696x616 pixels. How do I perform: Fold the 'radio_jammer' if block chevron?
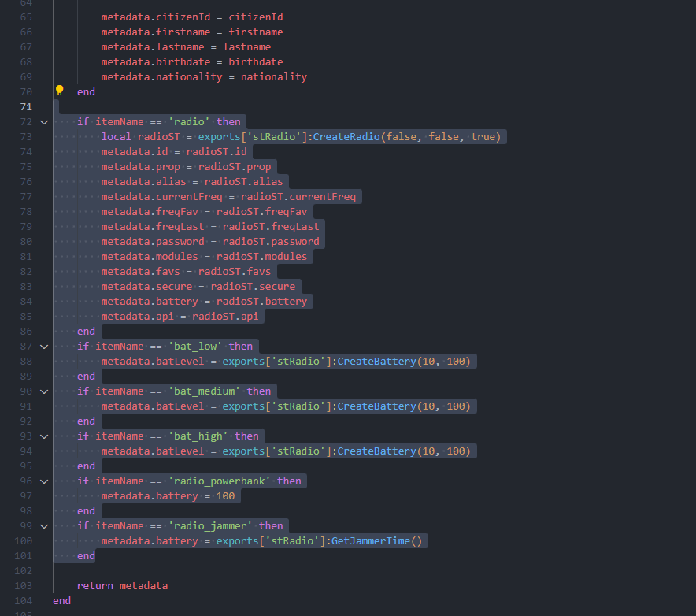[44, 526]
